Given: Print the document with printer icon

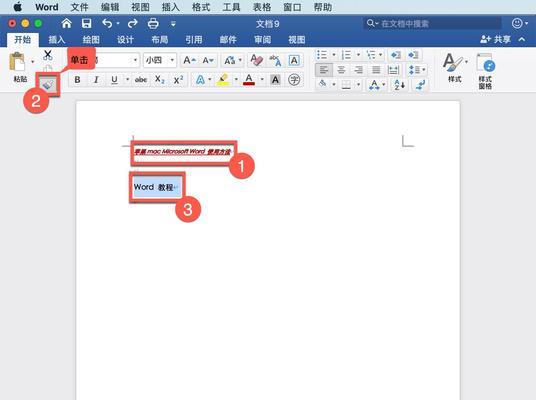Looking at the screenshot, I should pyautogui.click(x=153, y=23).
